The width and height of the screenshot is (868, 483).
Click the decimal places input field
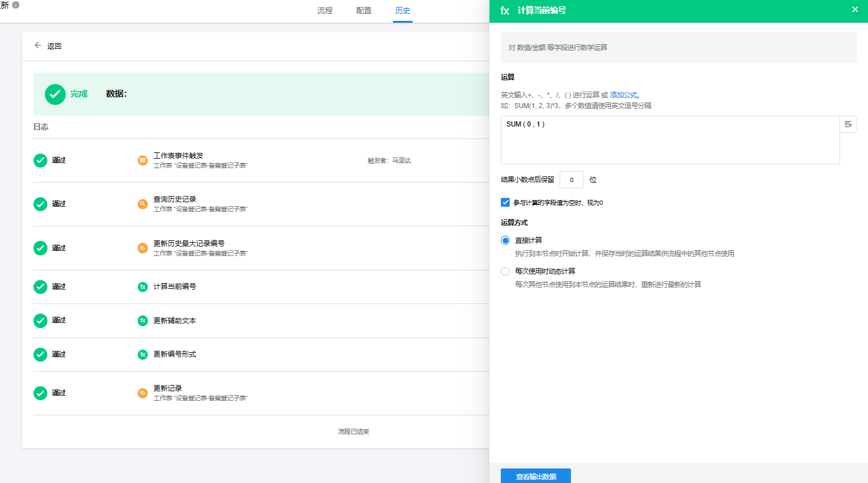[x=571, y=180]
